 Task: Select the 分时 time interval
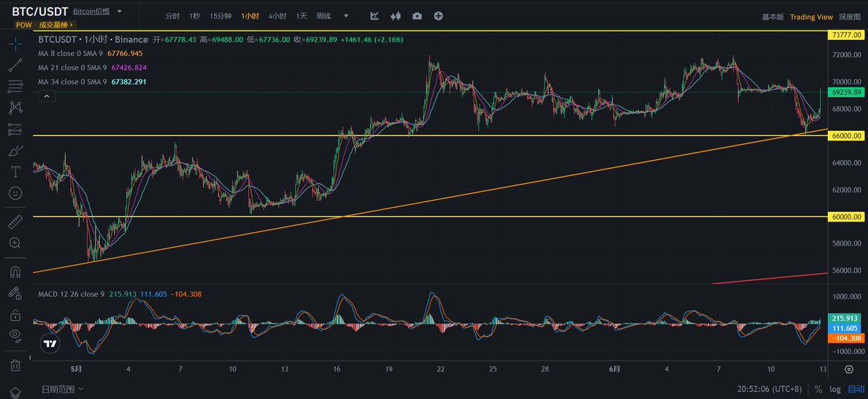[x=172, y=16]
